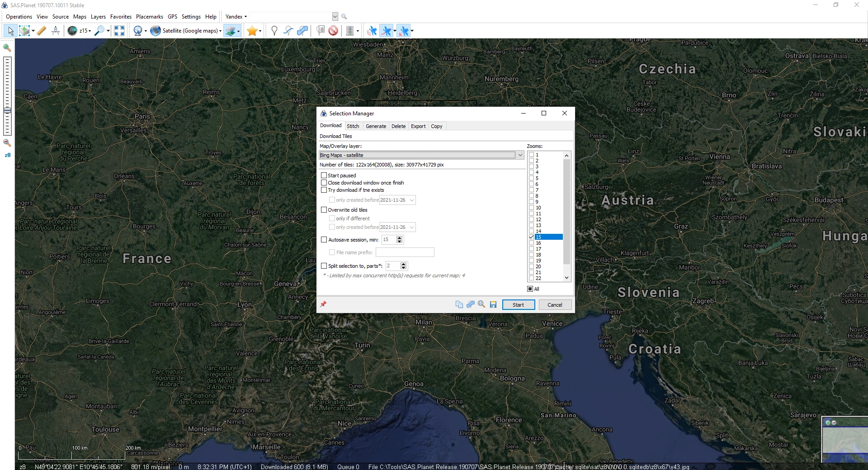Expand the Map/Overlay layer dropdown

coord(520,155)
